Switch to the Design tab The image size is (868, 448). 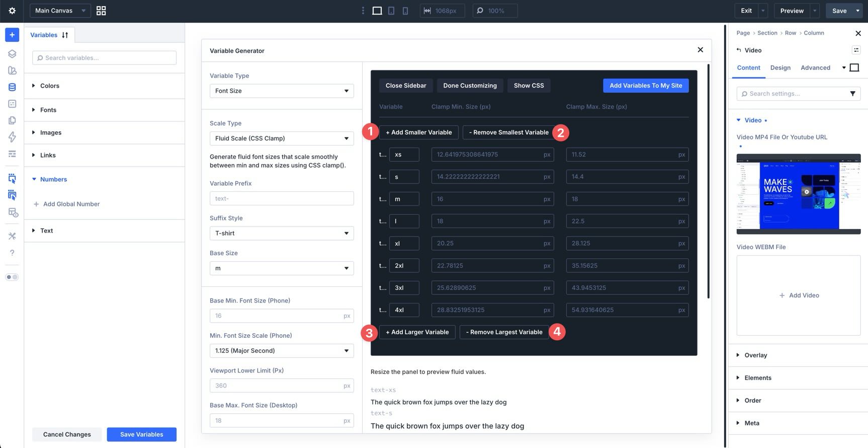[780, 68]
